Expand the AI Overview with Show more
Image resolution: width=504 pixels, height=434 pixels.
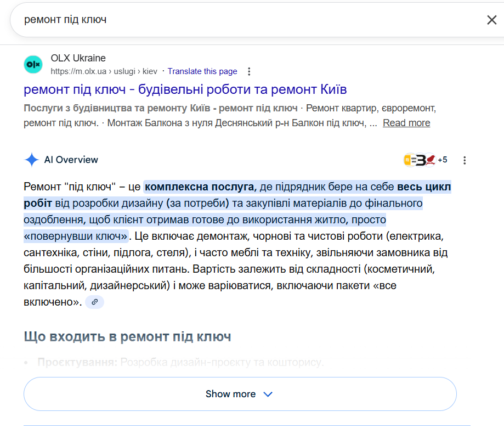pyautogui.click(x=240, y=393)
